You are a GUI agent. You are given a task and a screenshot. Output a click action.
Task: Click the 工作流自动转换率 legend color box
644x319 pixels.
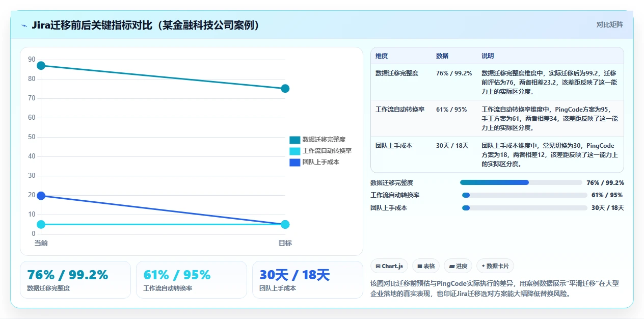(x=295, y=151)
